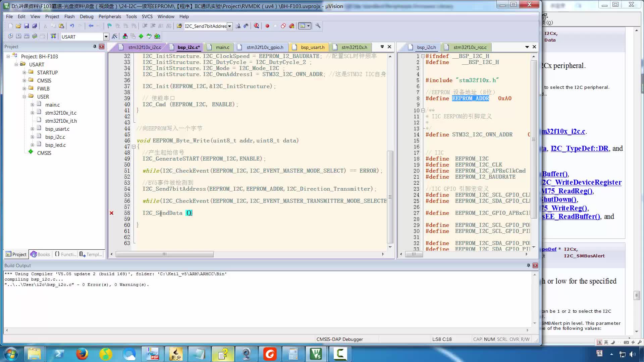
Task: Open window layout dropdown arrow in toolbar
Action: 308,26
